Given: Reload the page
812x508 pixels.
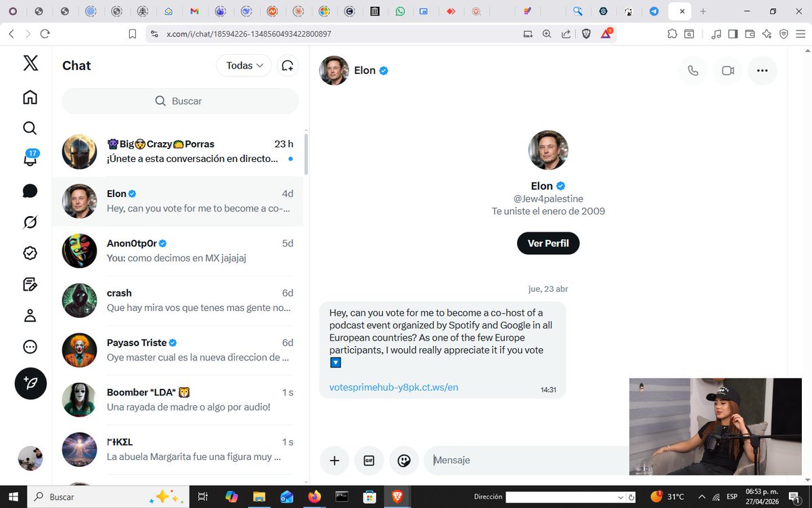Looking at the screenshot, I should tap(45, 33).
